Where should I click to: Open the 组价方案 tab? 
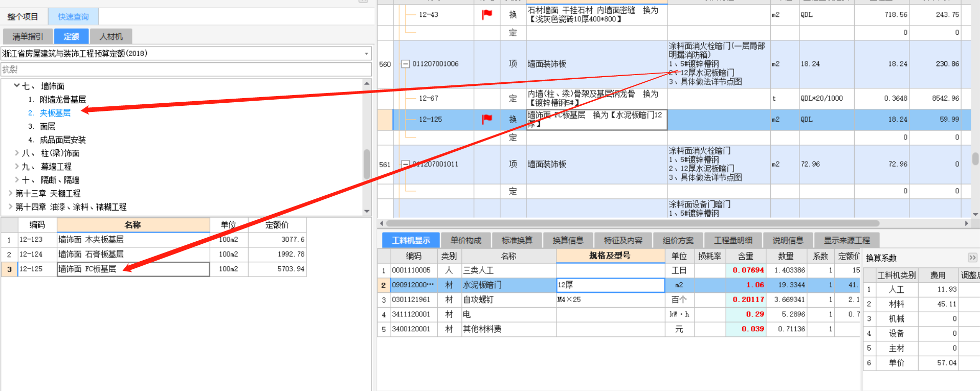point(678,240)
